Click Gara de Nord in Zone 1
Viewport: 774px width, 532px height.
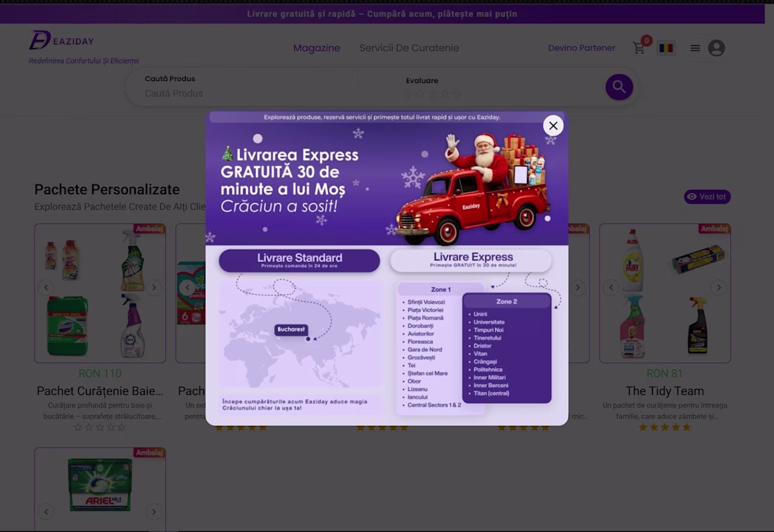424,350
